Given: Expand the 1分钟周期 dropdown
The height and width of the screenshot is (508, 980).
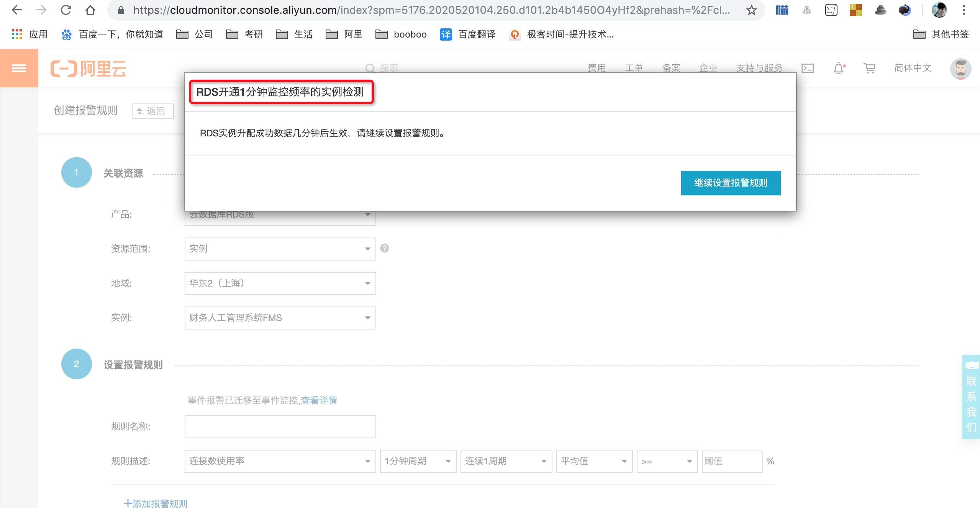Looking at the screenshot, I should (418, 461).
